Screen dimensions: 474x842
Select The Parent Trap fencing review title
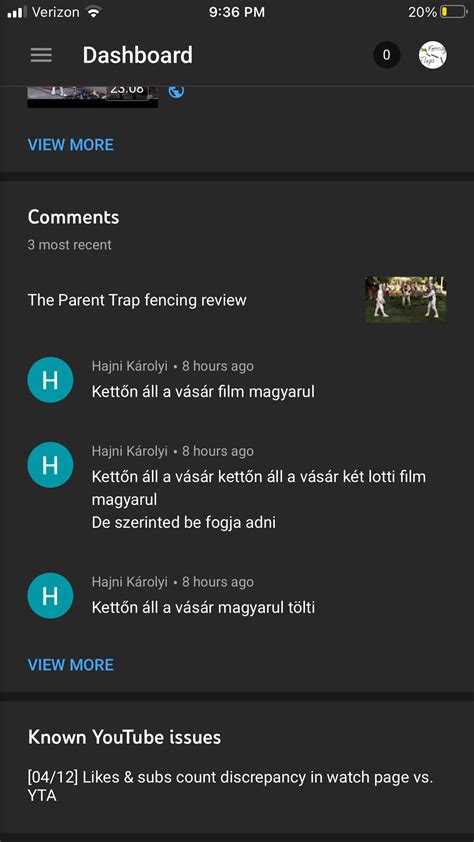pos(137,300)
